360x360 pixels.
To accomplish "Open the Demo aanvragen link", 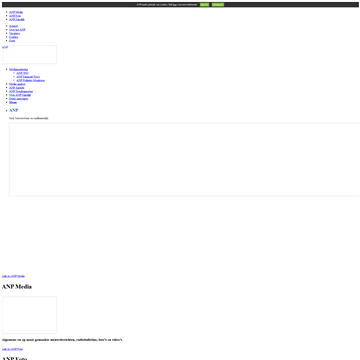I will pos(18,99).
